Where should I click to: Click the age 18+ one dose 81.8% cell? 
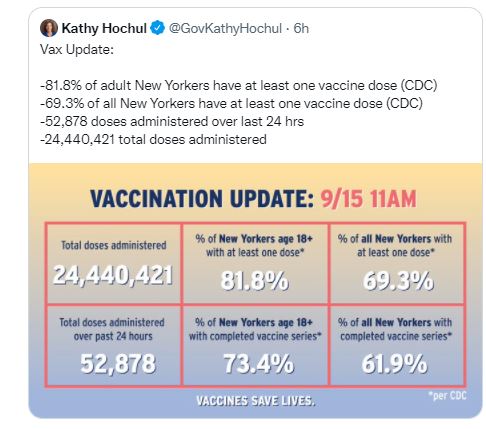pyautogui.click(x=255, y=263)
